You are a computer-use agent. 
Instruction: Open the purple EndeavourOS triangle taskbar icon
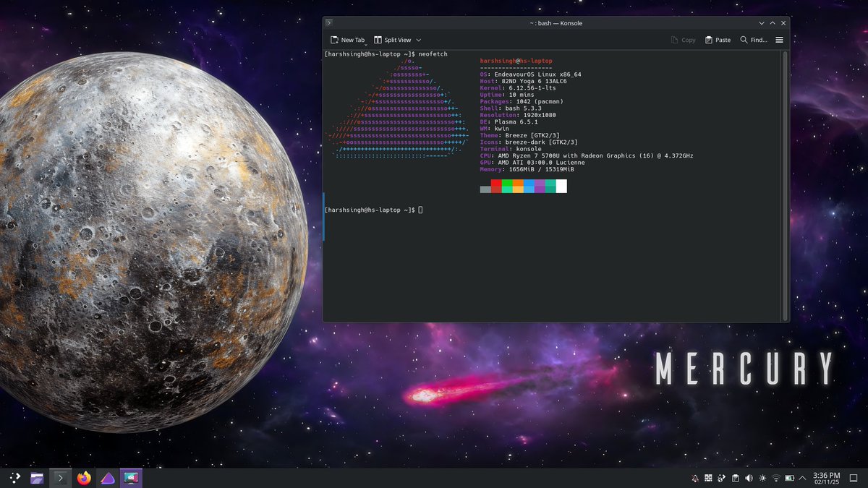107,478
